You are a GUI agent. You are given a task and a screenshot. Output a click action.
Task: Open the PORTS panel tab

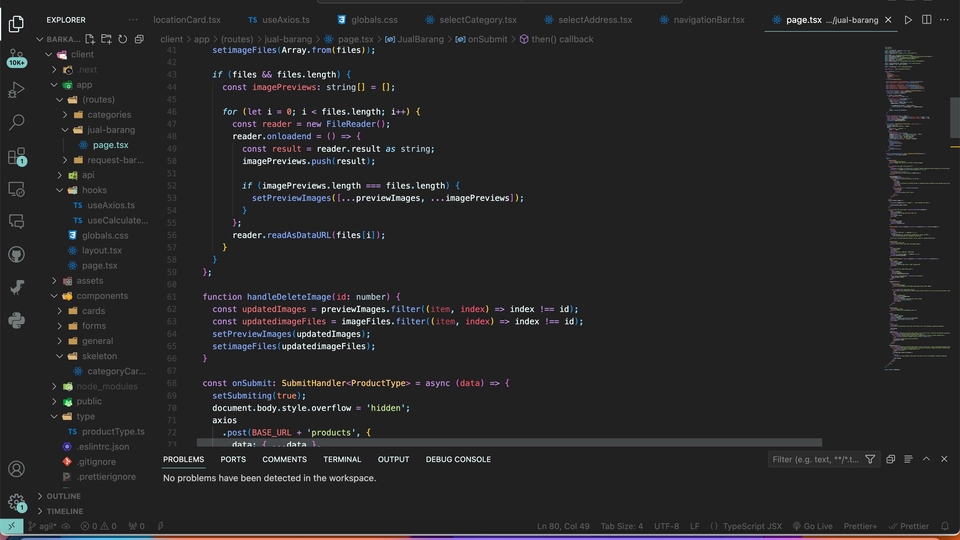coord(233,459)
